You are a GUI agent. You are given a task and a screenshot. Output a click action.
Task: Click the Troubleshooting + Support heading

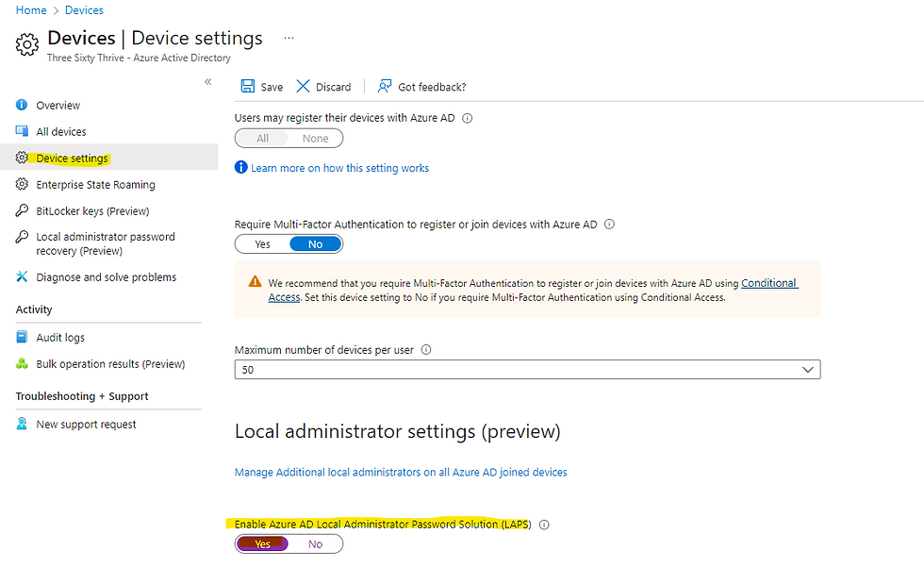[x=82, y=395]
